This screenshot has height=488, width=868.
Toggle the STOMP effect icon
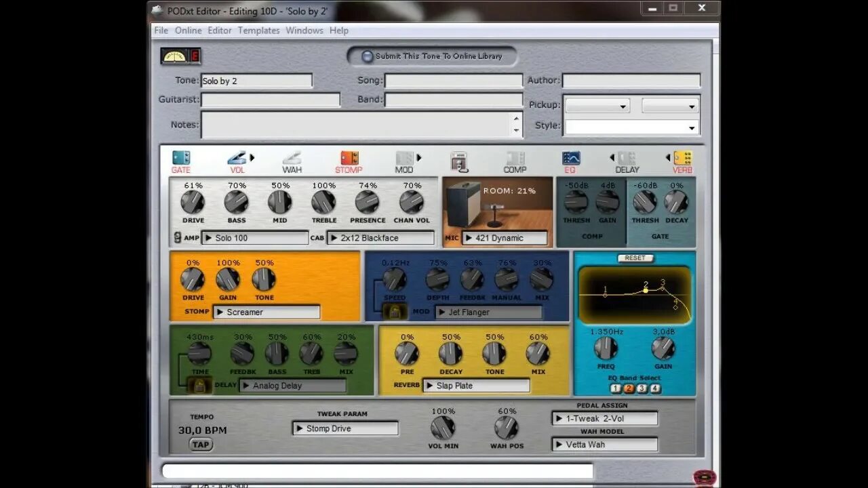click(x=349, y=158)
